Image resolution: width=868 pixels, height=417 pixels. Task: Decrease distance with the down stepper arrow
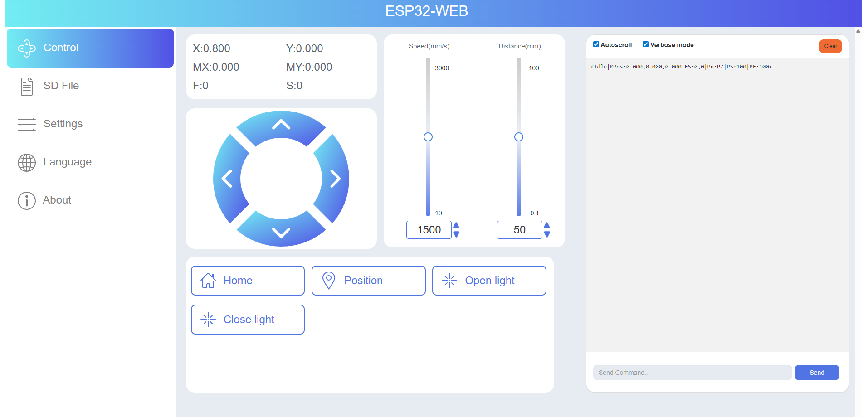(547, 234)
